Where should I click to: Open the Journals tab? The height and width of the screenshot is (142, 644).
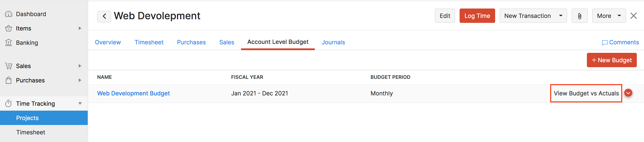coord(333,42)
